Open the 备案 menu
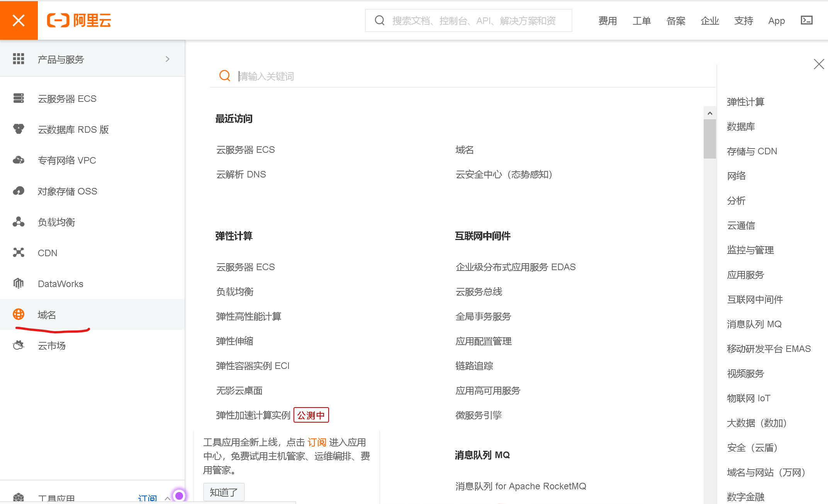The image size is (828, 504). (x=676, y=21)
